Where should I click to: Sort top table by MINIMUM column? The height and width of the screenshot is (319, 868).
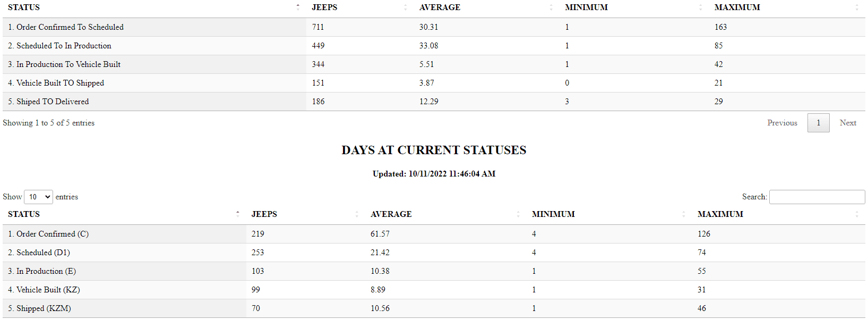[x=634, y=7]
